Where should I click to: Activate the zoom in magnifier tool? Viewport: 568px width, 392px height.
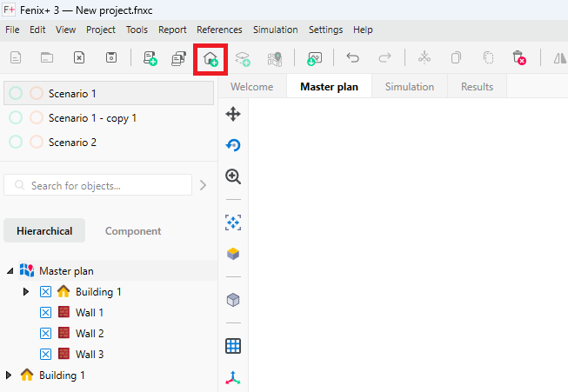click(x=233, y=176)
